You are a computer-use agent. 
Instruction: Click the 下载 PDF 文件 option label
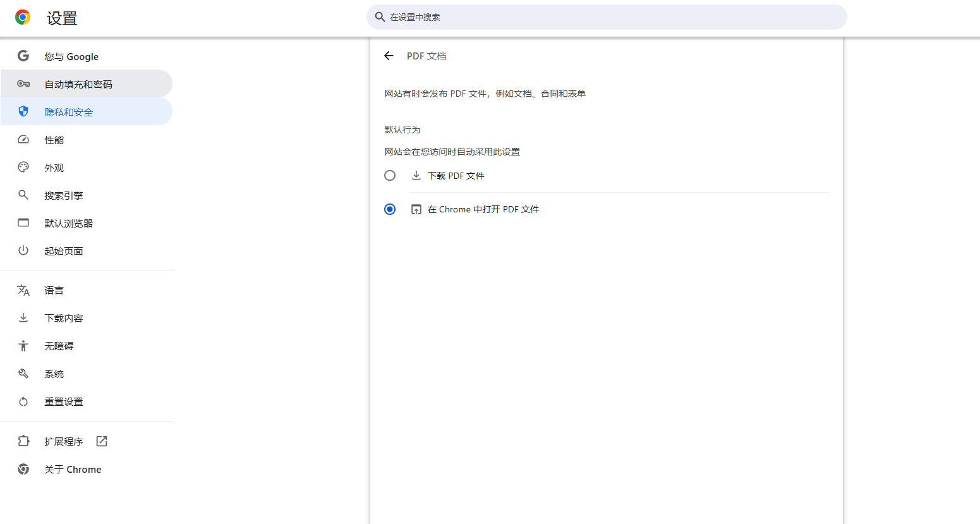tap(456, 176)
